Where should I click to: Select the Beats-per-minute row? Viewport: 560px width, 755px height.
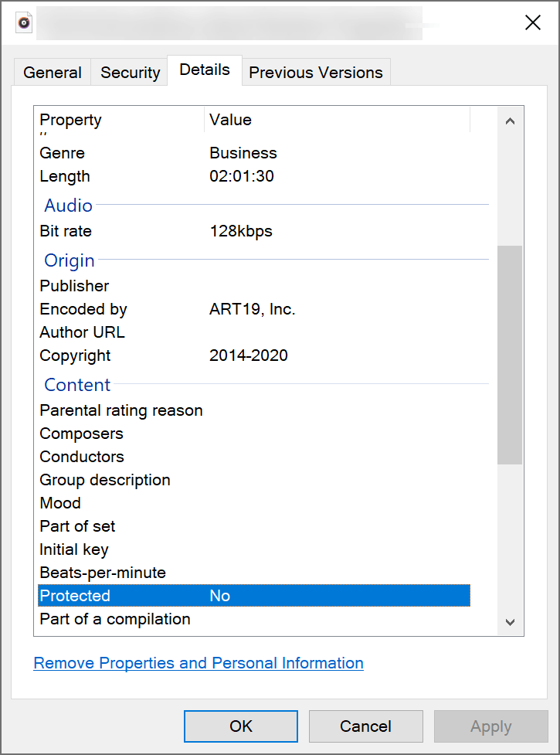254,573
